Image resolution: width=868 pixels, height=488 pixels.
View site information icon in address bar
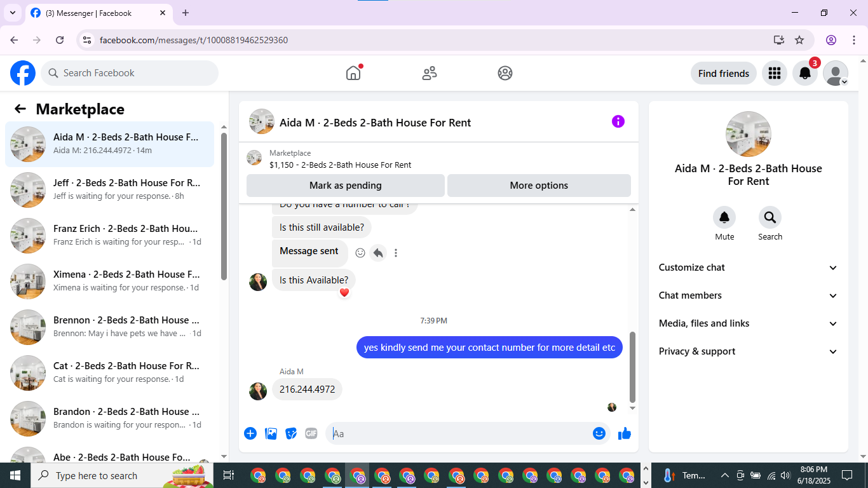click(87, 40)
